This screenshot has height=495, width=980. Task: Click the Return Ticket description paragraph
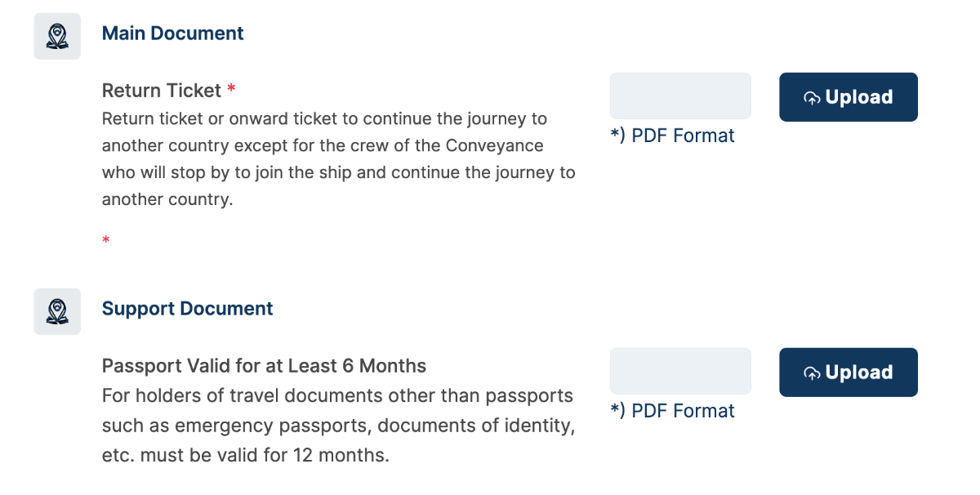[x=338, y=159]
